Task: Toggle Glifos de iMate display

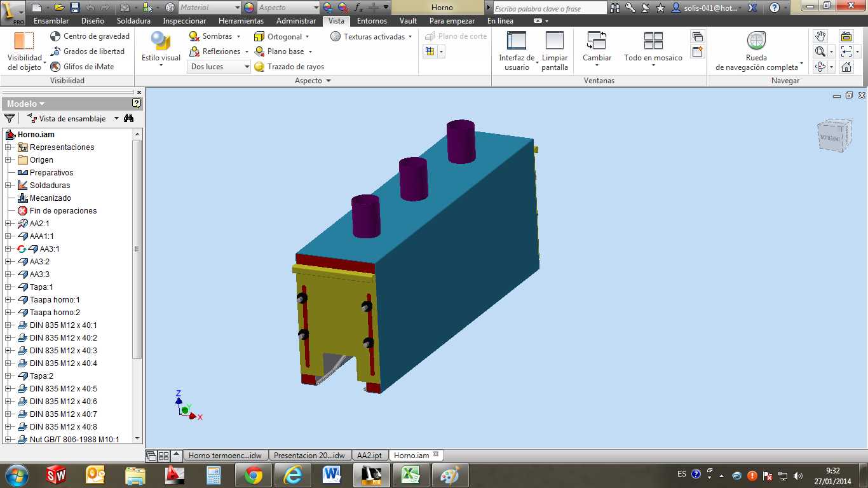Action: coord(82,67)
